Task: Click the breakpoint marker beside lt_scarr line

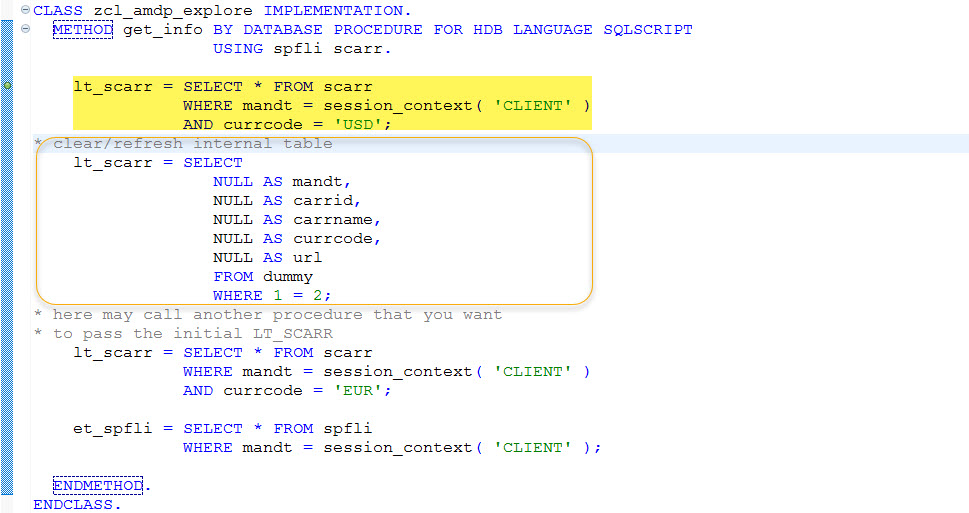Action: point(7,85)
